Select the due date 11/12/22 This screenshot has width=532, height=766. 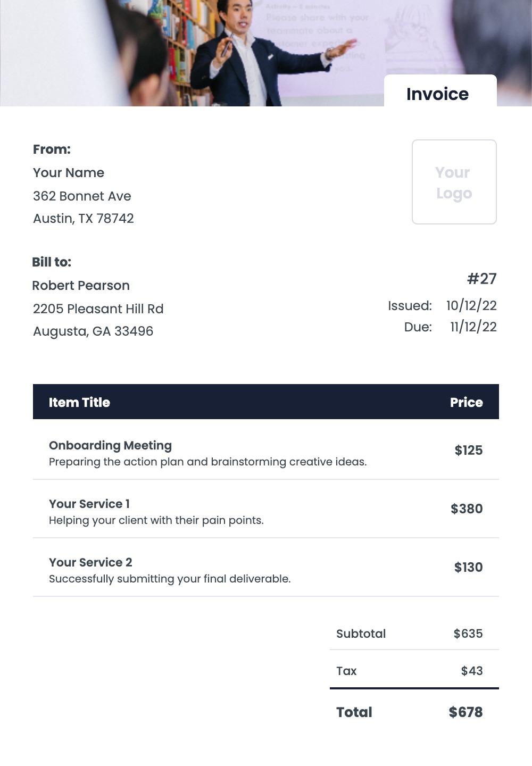click(x=473, y=327)
